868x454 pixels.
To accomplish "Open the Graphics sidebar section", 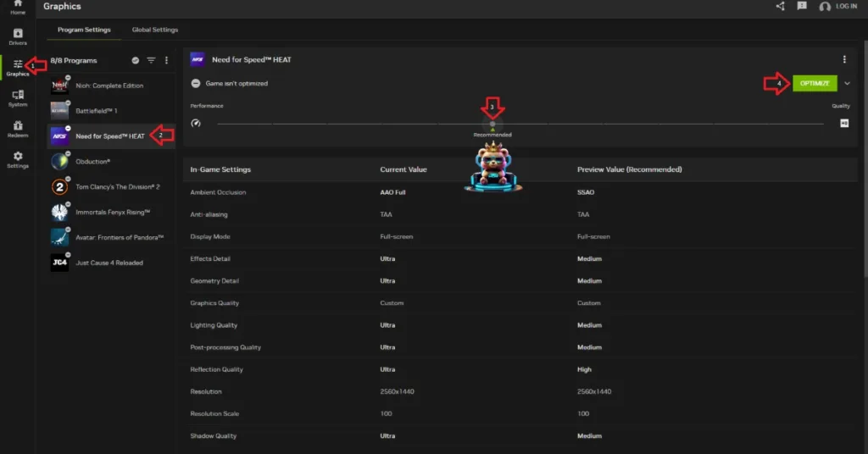I will click(18, 68).
